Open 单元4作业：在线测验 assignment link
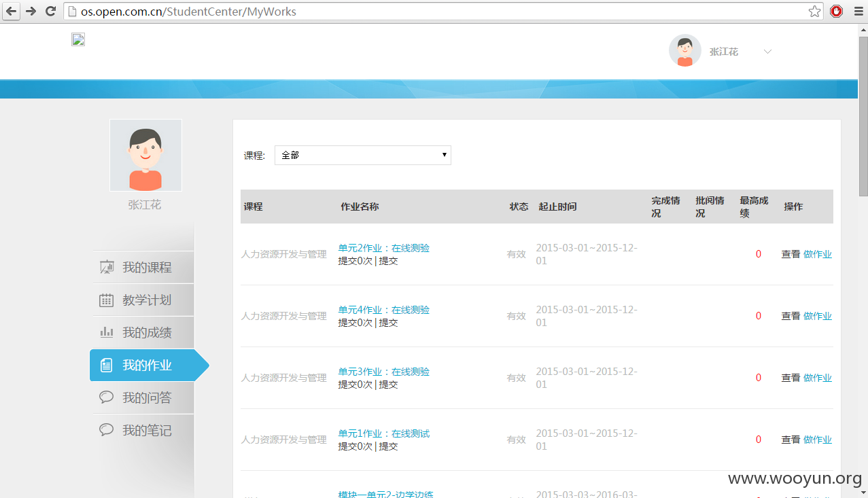The height and width of the screenshot is (498, 868). pos(384,310)
